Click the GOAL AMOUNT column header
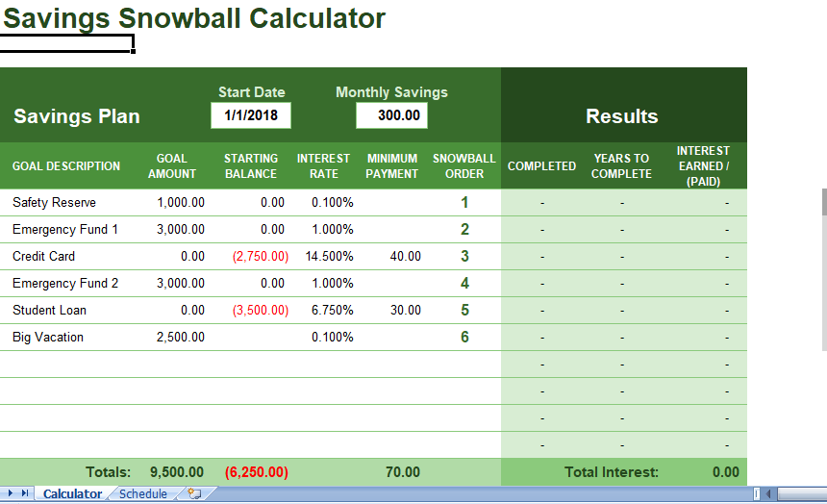 [172, 166]
